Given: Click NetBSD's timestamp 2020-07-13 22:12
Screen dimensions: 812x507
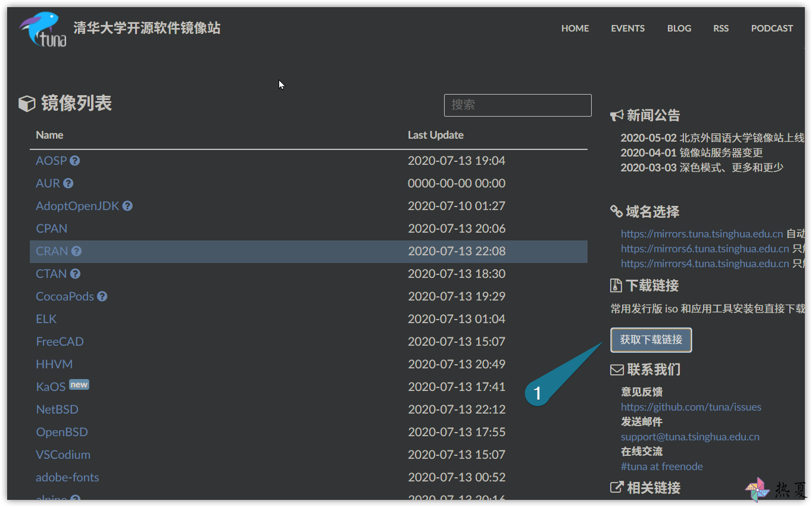Looking at the screenshot, I should coord(457,409).
